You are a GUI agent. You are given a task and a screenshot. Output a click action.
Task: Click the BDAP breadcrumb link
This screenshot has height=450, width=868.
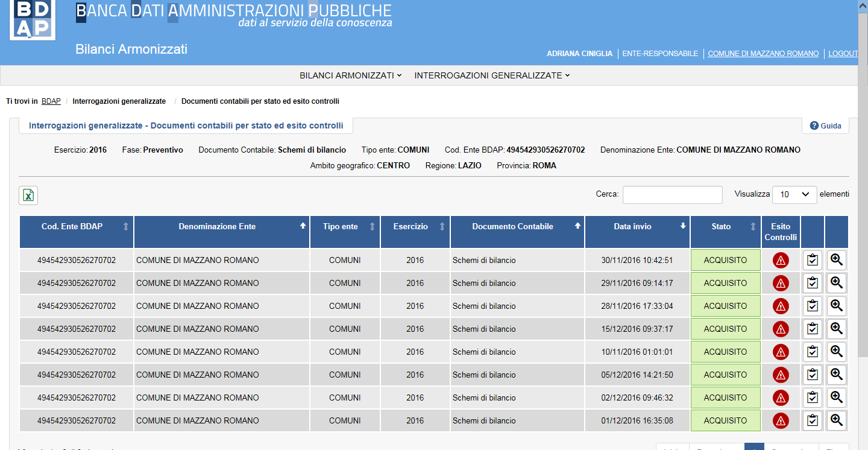pyautogui.click(x=51, y=101)
